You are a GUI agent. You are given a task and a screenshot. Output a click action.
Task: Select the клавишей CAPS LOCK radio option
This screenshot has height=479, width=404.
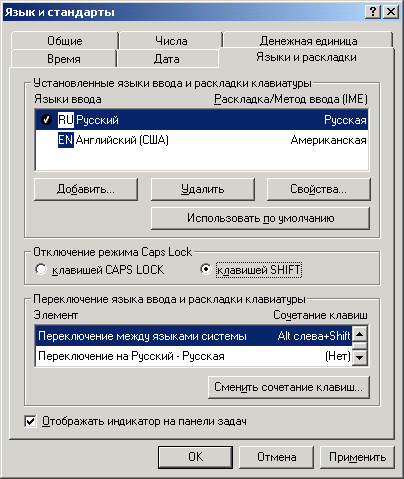tap(41, 269)
